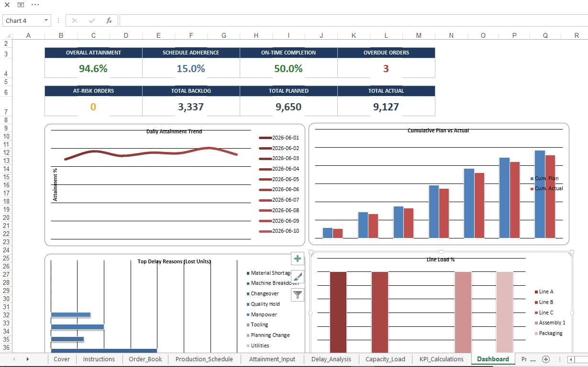Viewport: 588px width, 367px height.
Task: Click the Assembly 1 legend entry
Action: pos(550,323)
